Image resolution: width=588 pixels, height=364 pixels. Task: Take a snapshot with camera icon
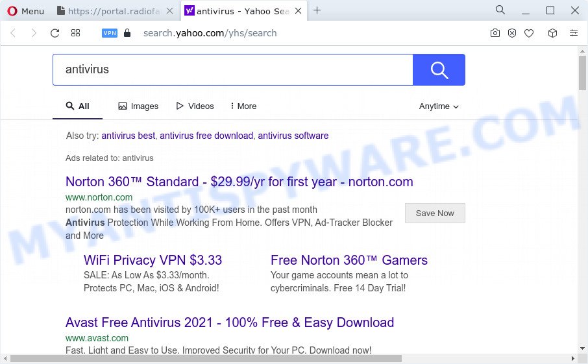tap(495, 33)
